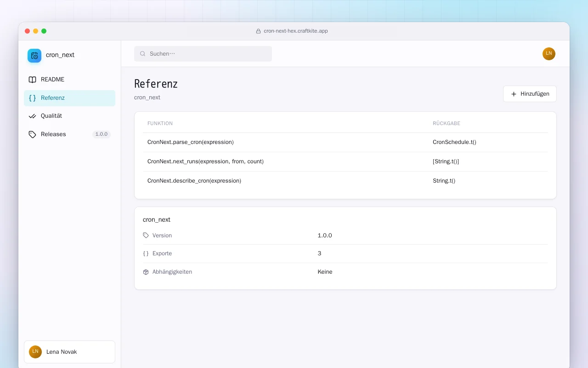The height and width of the screenshot is (368, 588).
Task: Click the Hinzufügen button
Action: (x=530, y=94)
